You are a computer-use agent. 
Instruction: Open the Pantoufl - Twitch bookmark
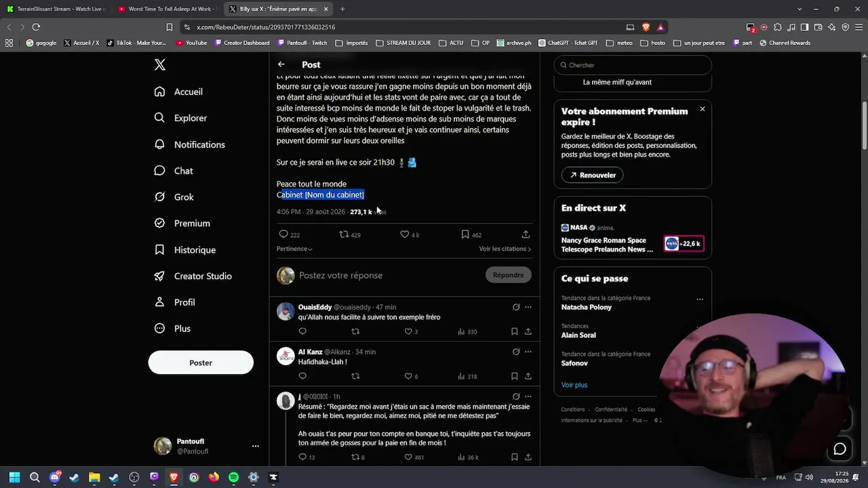302,43
